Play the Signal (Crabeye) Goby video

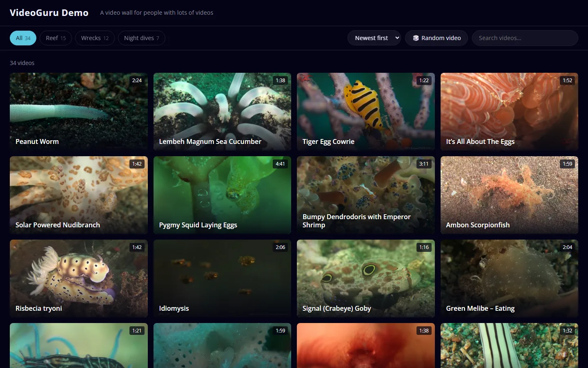tap(366, 278)
